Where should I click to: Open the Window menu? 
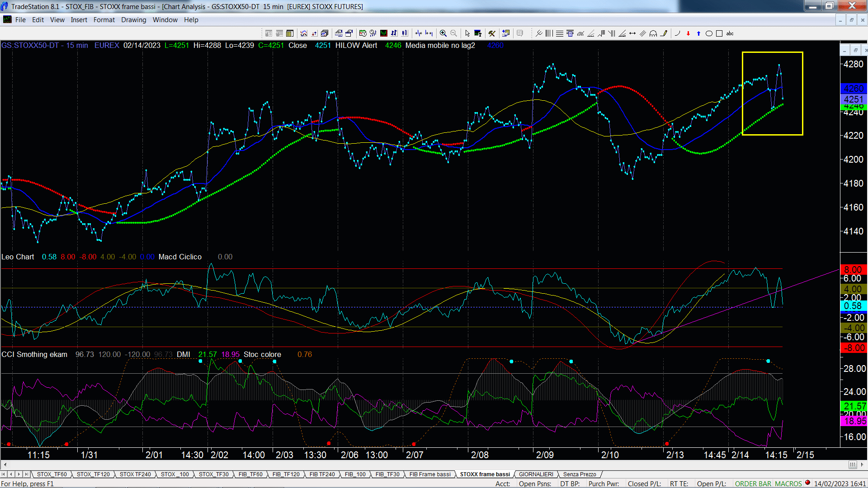pyautogui.click(x=165, y=20)
